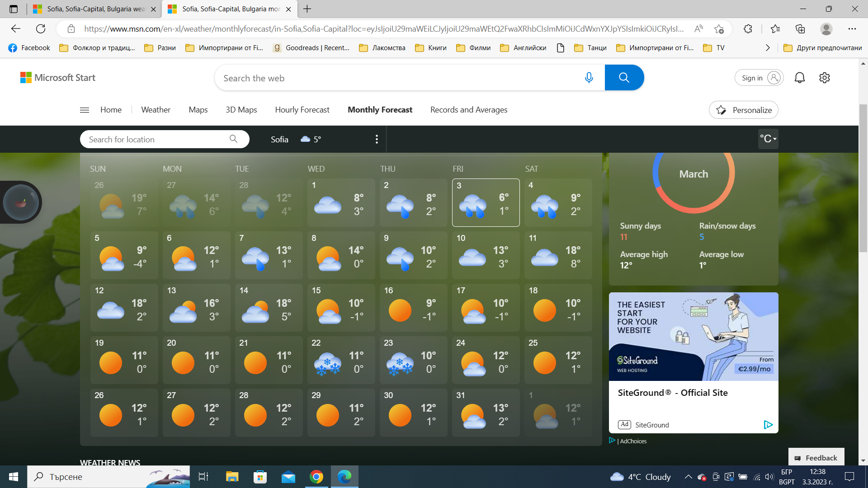Click the Sign in button

759,78
